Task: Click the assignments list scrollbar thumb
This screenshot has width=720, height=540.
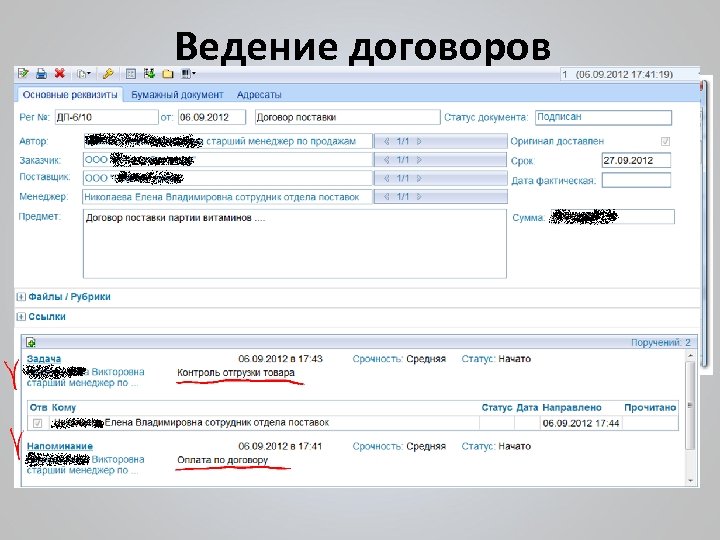Action: point(690,405)
